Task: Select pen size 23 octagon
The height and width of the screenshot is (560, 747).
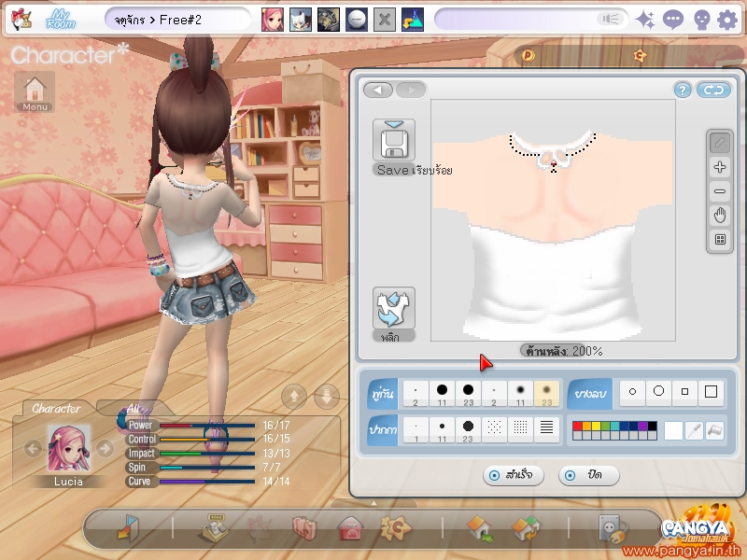Action: click(x=468, y=430)
